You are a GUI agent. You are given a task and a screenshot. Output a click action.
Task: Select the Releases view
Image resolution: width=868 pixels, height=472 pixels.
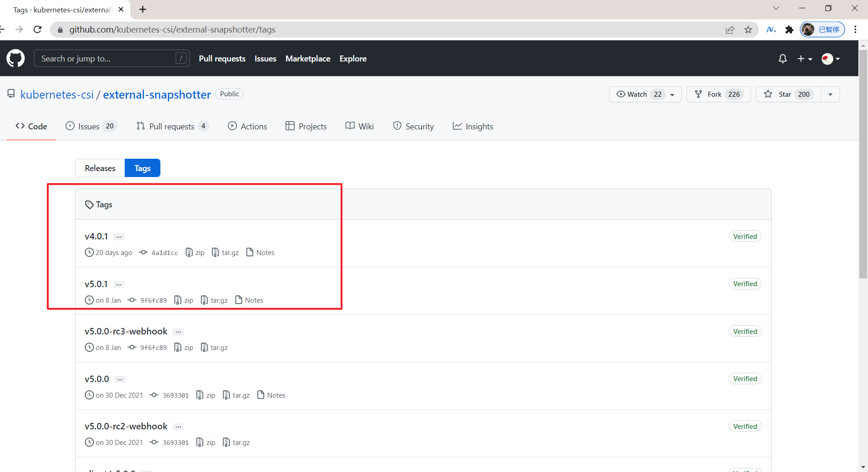pyautogui.click(x=100, y=168)
